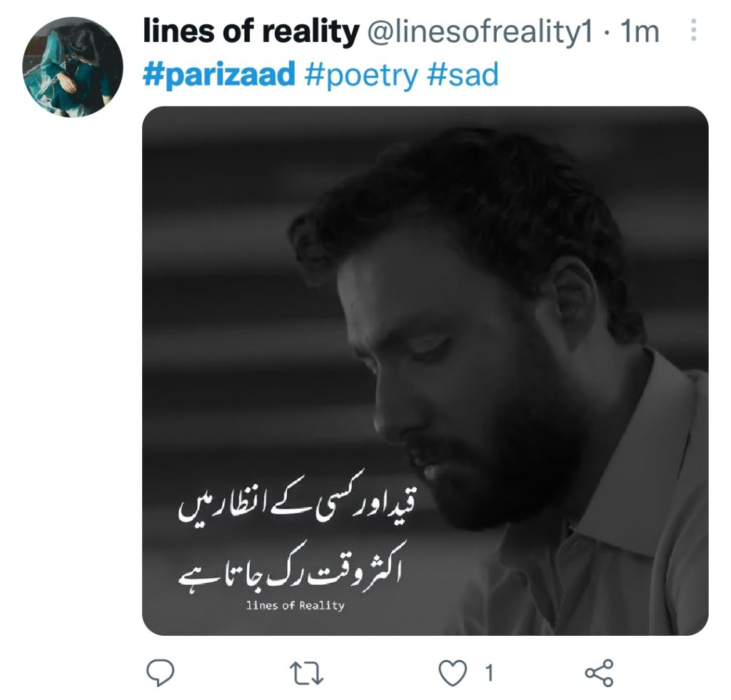
Task: Click the lines of Reality watermark text
Action: [x=295, y=605]
